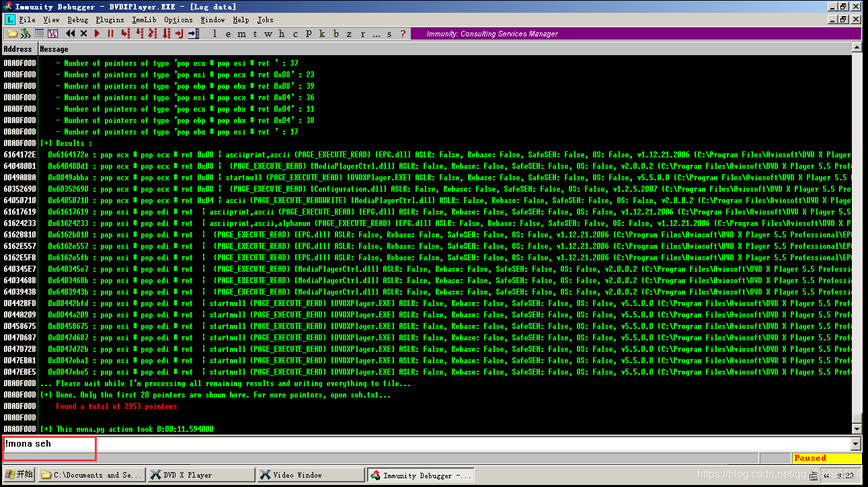Open Handles window with 'h' button
Viewport: 868px width, 487px height.
pos(282,34)
